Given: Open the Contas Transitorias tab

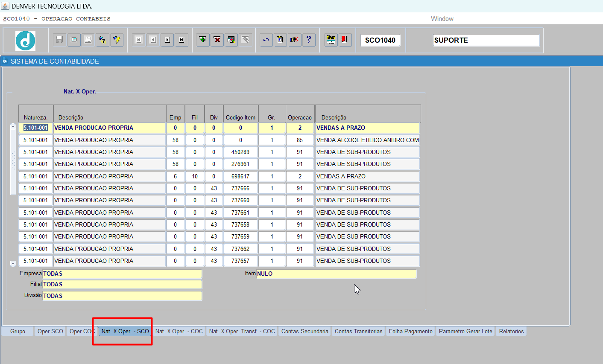Looking at the screenshot, I should pyautogui.click(x=358, y=331).
